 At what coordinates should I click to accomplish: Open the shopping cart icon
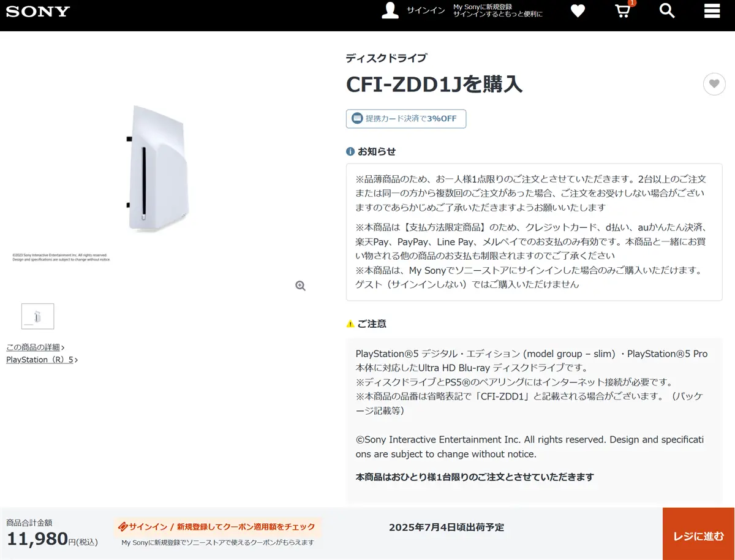click(622, 11)
